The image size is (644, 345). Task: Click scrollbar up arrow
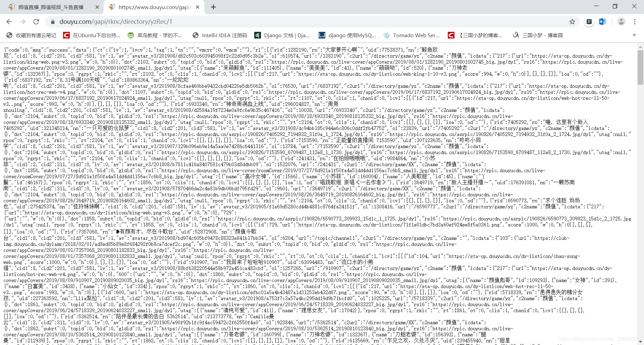(640, 47)
